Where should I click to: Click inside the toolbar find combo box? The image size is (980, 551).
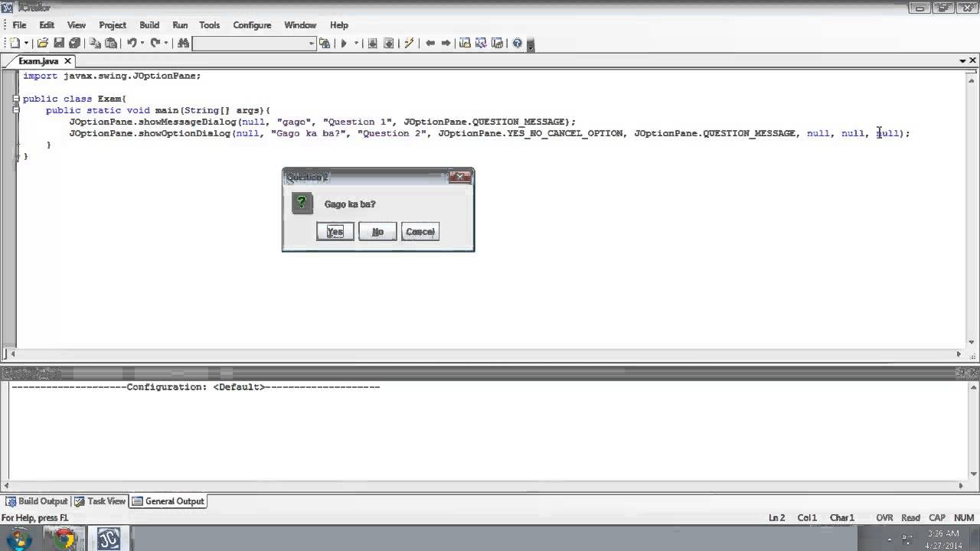coord(250,44)
